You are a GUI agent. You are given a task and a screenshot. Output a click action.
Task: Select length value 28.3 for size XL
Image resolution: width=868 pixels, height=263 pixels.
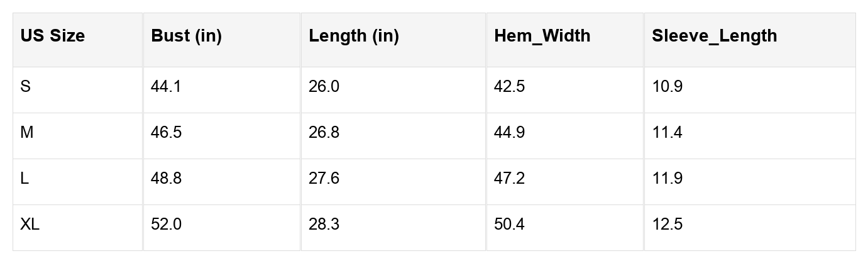pyautogui.click(x=324, y=224)
